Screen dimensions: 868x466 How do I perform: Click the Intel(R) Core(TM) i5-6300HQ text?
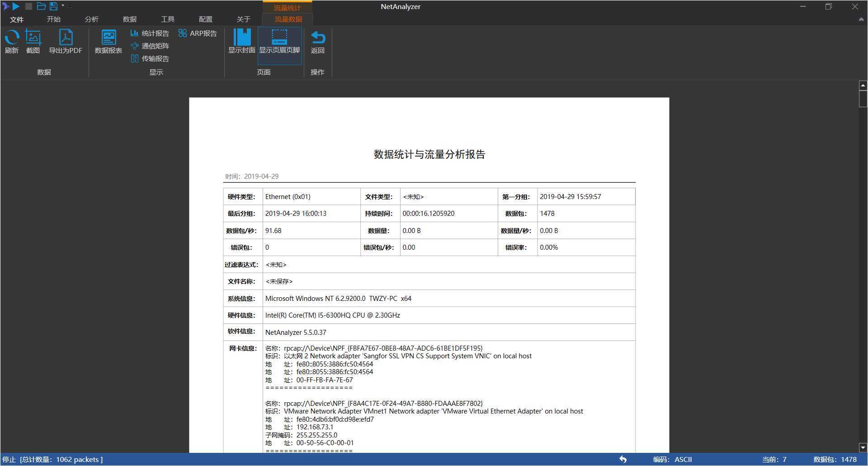pos(332,315)
